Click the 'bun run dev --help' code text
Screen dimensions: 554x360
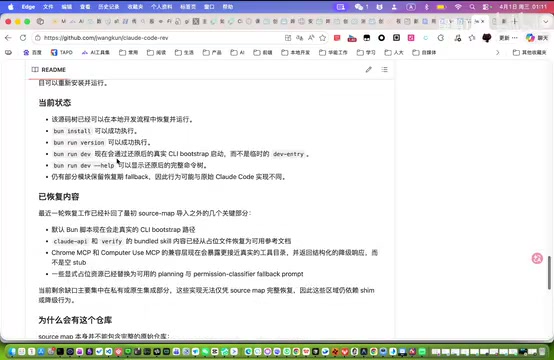[x=84, y=165]
